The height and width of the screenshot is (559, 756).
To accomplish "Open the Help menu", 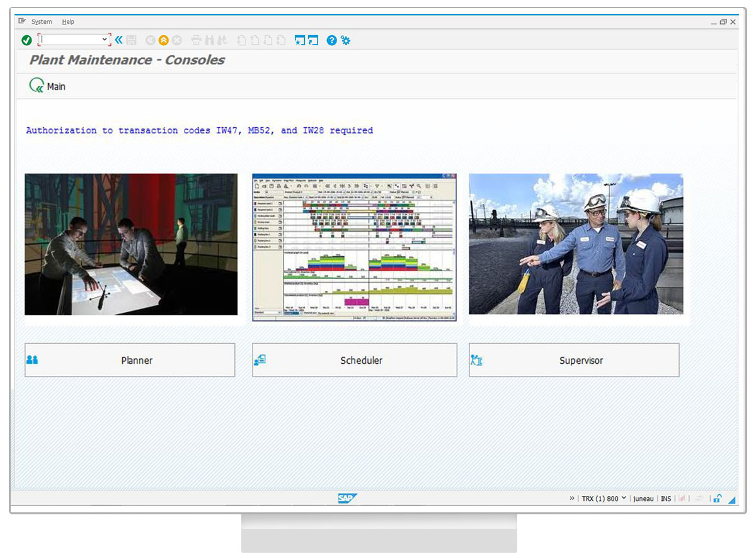I will click(68, 22).
